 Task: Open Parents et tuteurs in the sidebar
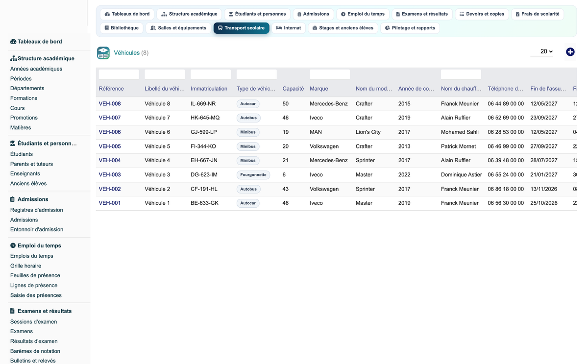click(32, 164)
